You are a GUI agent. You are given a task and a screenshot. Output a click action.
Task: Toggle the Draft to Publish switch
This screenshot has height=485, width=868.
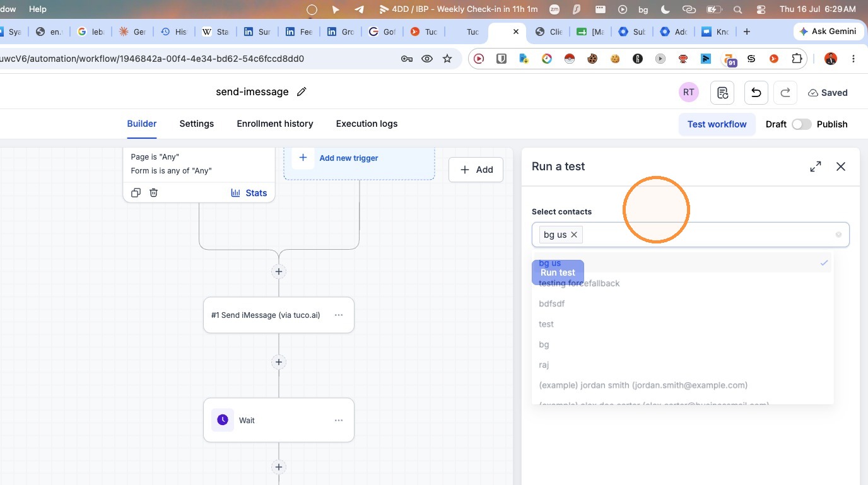tap(801, 124)
